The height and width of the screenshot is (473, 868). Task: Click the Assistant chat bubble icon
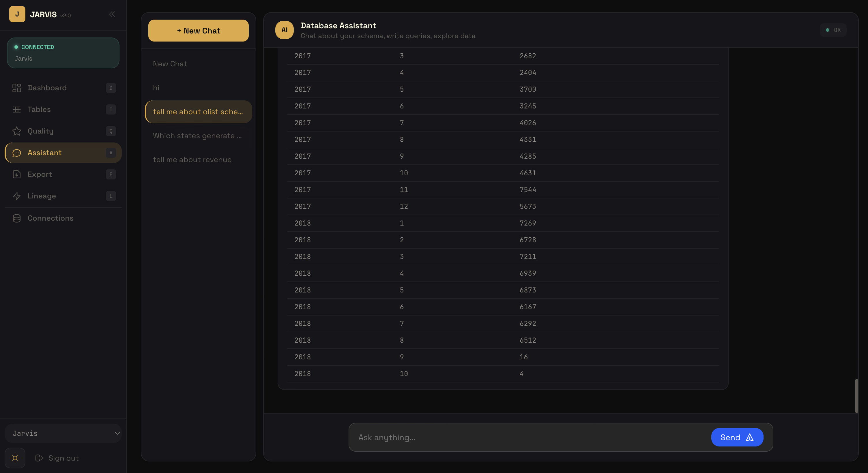coord(16,153)
